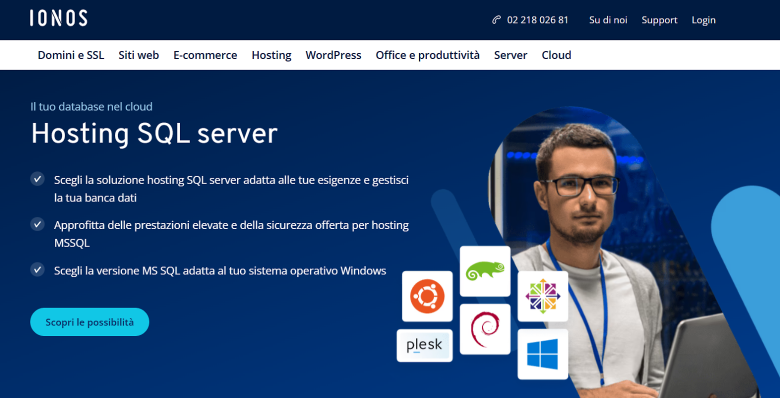Click the IONOS logo

coord(58,18)
